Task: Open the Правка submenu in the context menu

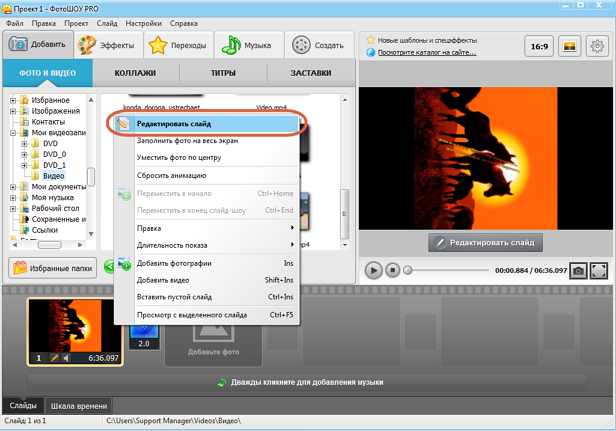Action: [206, 228]
